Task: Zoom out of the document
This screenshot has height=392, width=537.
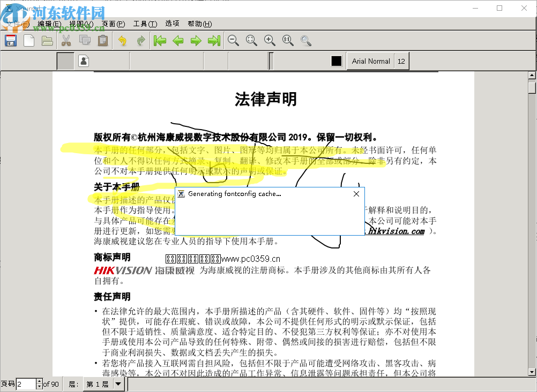Action: [233, 40]
